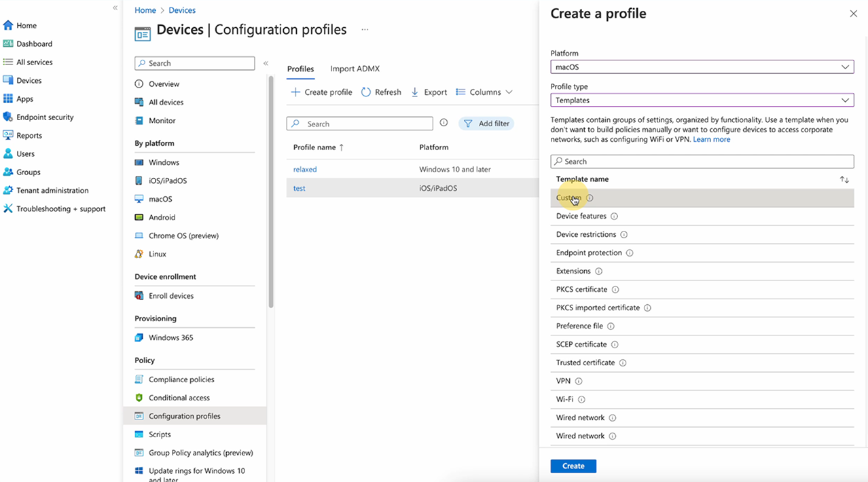Click the Endpoint security shield icon

click(8, 117)
